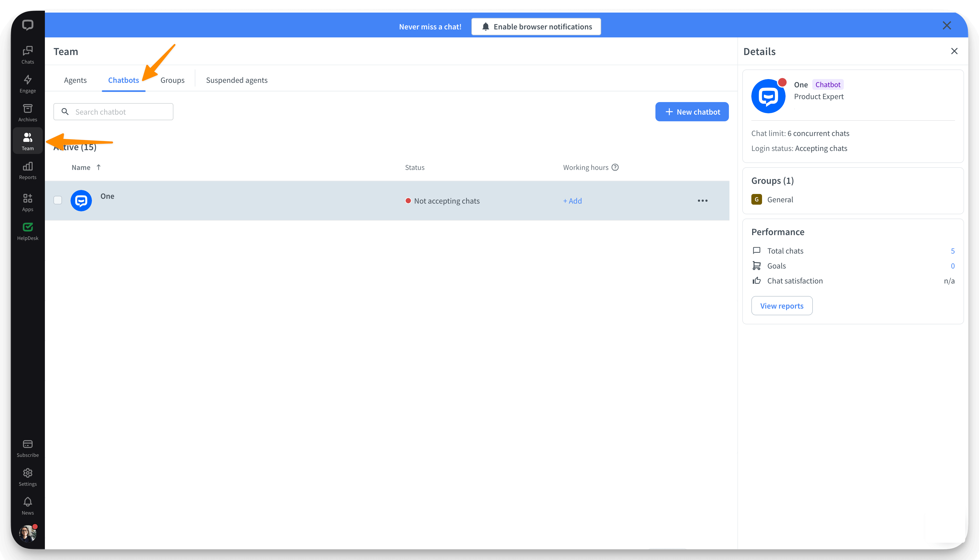The image size is (979, 560).
Task: Focus the Search chatbot field
Action: [114, 112]
